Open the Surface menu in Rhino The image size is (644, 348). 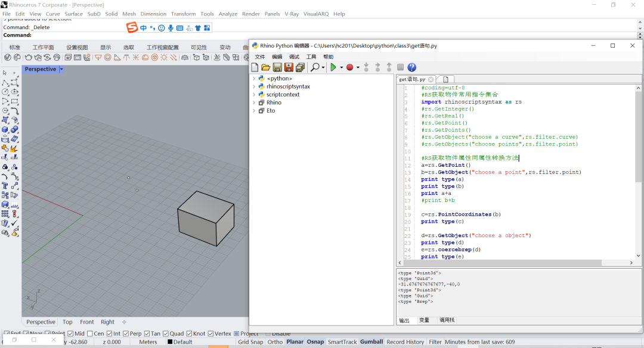pos(73,14)
